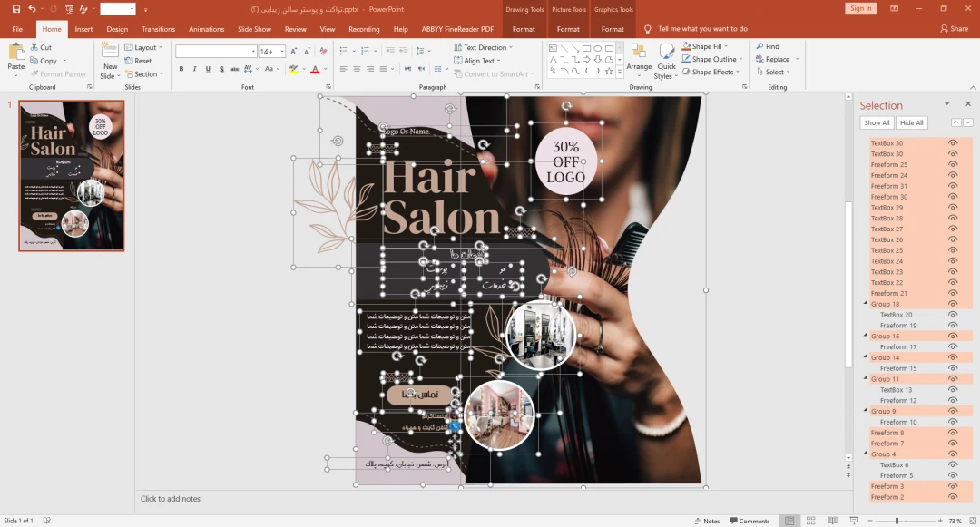
Task: Collapse the Group 16 tree item
Action: (x=865, y=337)
